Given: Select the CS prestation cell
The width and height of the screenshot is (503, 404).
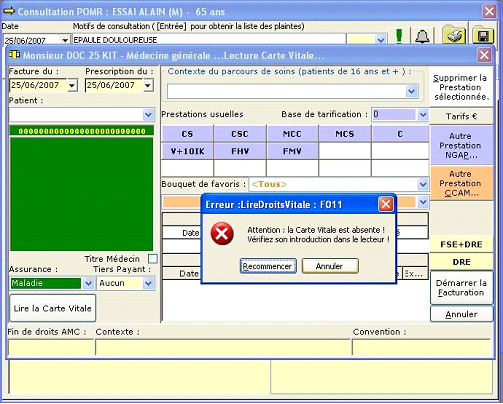Looking at the screenshot, I should point(187,134).
